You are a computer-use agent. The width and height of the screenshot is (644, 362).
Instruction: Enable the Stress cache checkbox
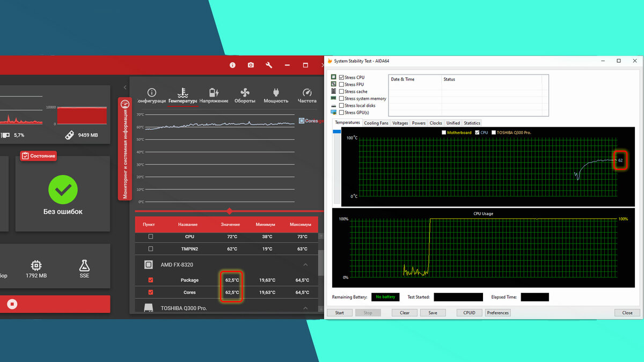pyautogui.click(x=341, y=91)
